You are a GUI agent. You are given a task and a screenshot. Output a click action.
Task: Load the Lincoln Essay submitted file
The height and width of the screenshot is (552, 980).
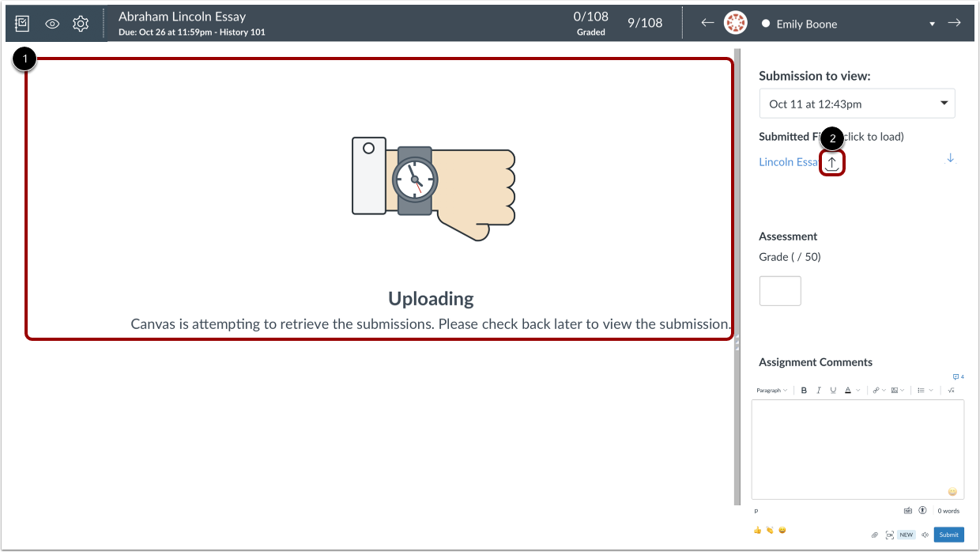coord(788,161)
